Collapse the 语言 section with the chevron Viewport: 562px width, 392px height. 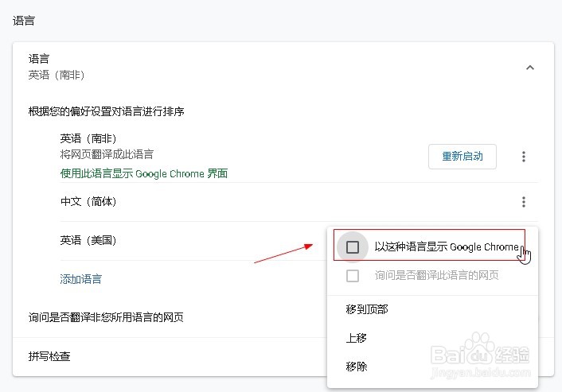tap(530, 68)
